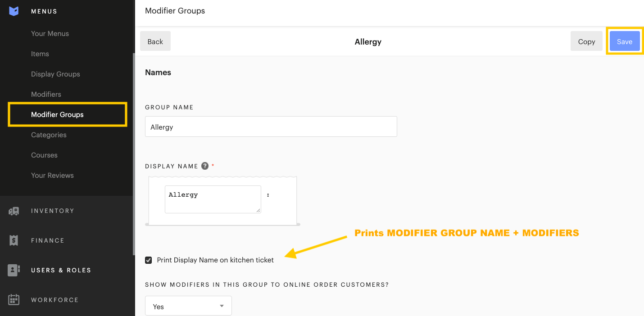The height and width of the screenshot is (316, 644).
Task: Open Users & Roles via its badge icon
Action: pyautogui.click(x=14, y=270)
